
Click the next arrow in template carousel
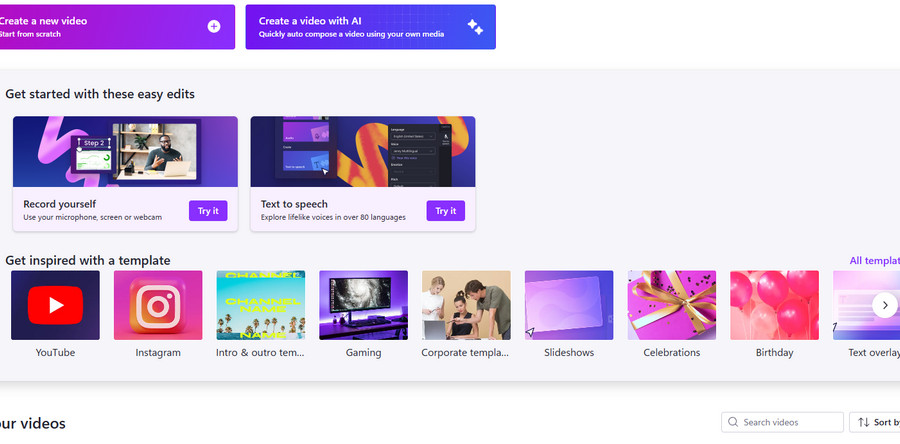pyautogui.click(x=885, y=305)
